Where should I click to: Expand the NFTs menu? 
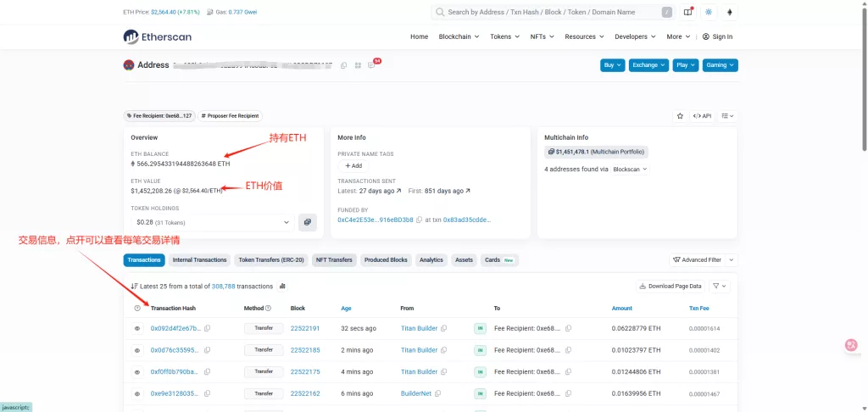click(x=542, y=36)
